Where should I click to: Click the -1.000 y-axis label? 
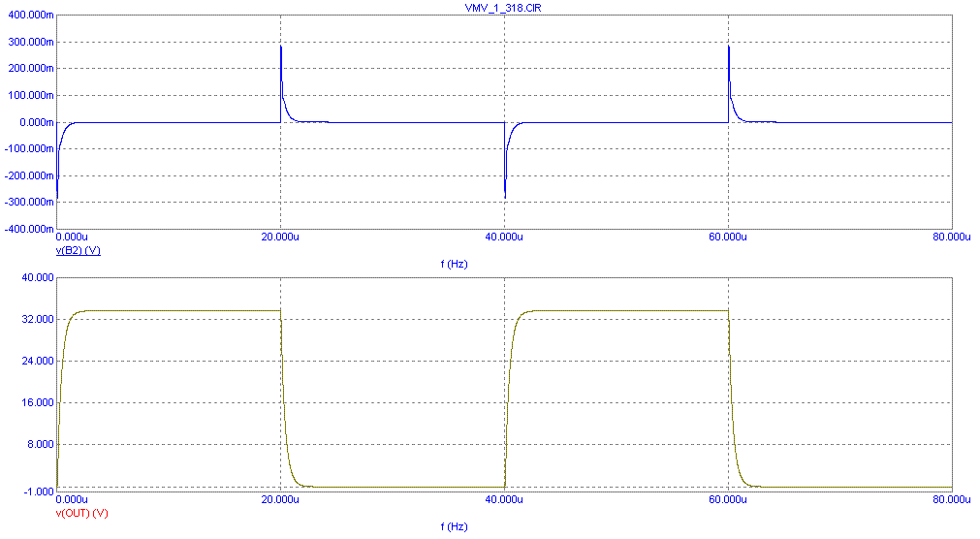pyautogui.click(x=40, y=491)
